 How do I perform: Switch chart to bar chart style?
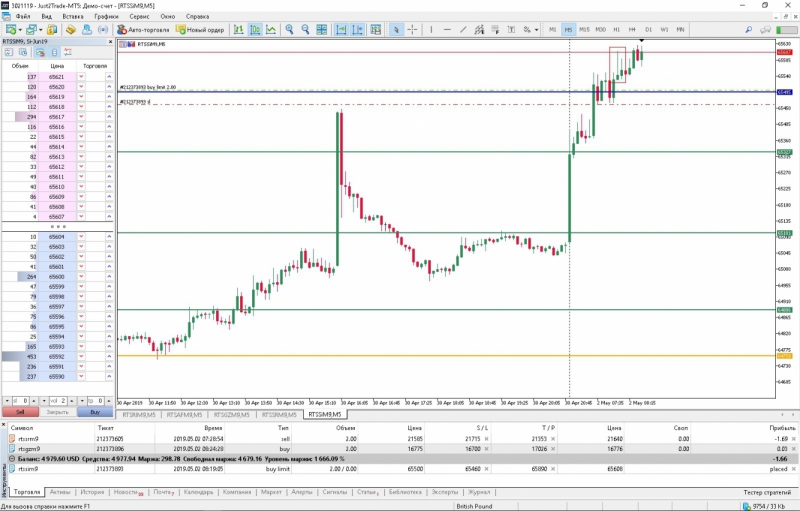(x=238, y=30)
